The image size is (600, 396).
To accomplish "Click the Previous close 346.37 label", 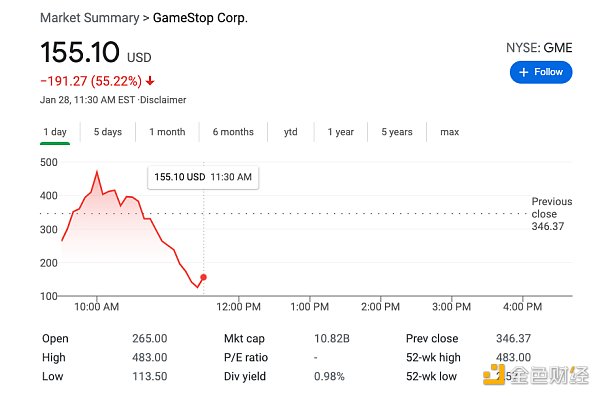I will point(552,214).
